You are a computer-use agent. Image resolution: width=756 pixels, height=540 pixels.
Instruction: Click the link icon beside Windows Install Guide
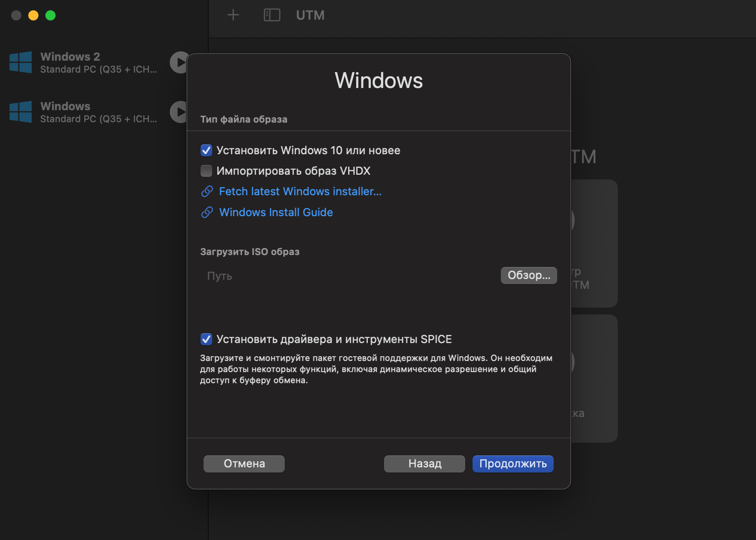207,212
